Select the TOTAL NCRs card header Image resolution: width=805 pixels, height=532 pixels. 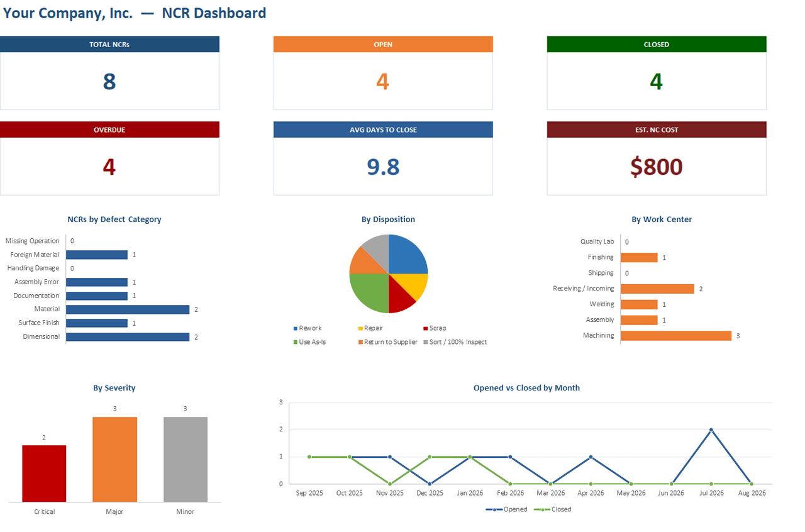point(109,45)
